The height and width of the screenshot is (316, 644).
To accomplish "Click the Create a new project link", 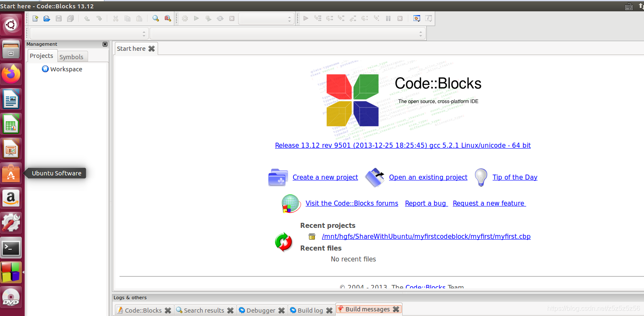I will pos(325,177).
